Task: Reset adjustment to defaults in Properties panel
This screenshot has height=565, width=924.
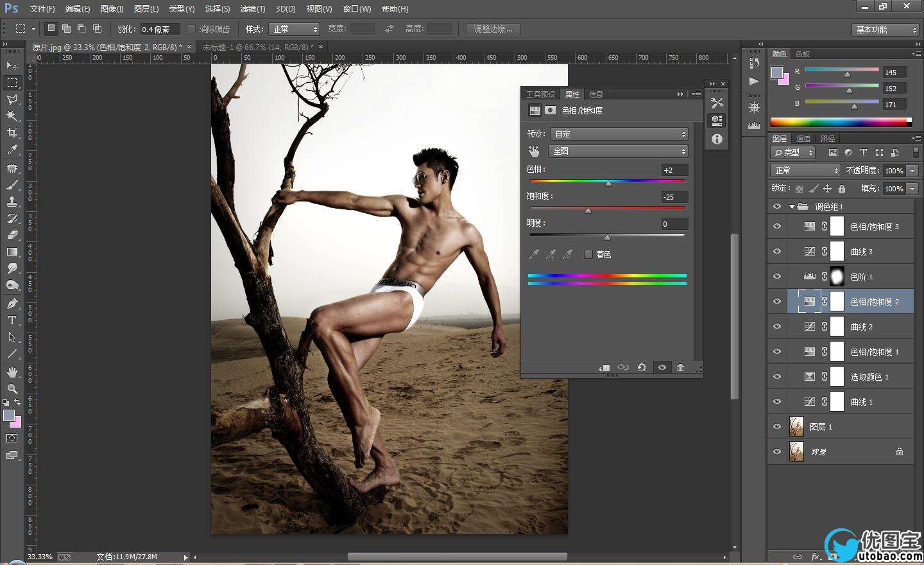Action: pos(642,368)
